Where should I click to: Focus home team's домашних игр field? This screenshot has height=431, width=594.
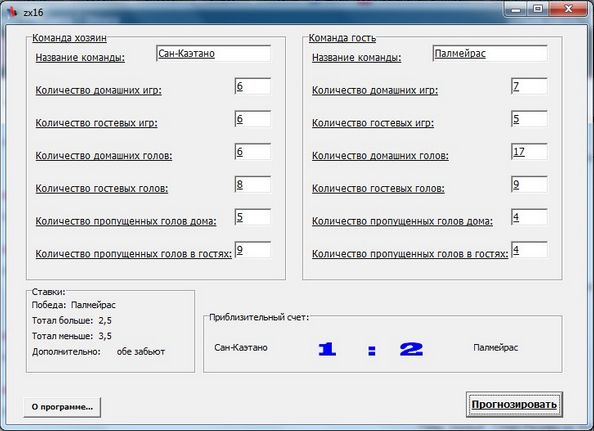253,86
